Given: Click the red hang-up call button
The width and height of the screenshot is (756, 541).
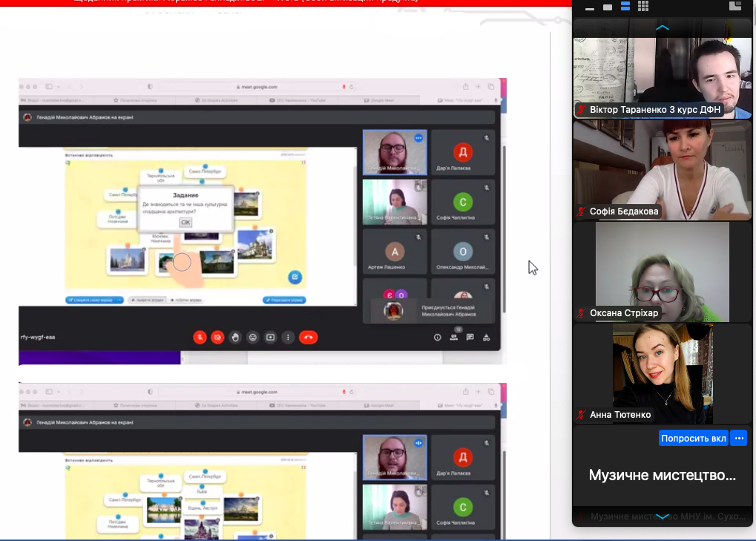Looking at the screenshot, I should tap(308, 337).
